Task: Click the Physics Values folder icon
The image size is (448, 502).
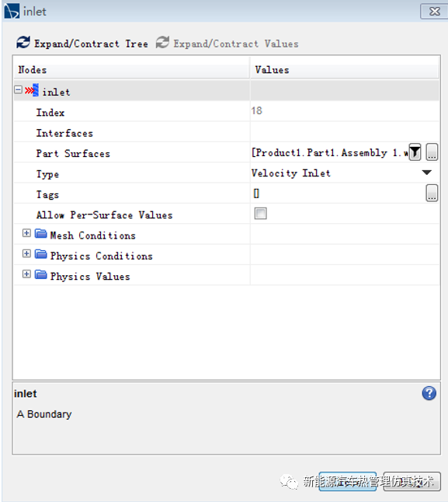Action: [40, 275]
